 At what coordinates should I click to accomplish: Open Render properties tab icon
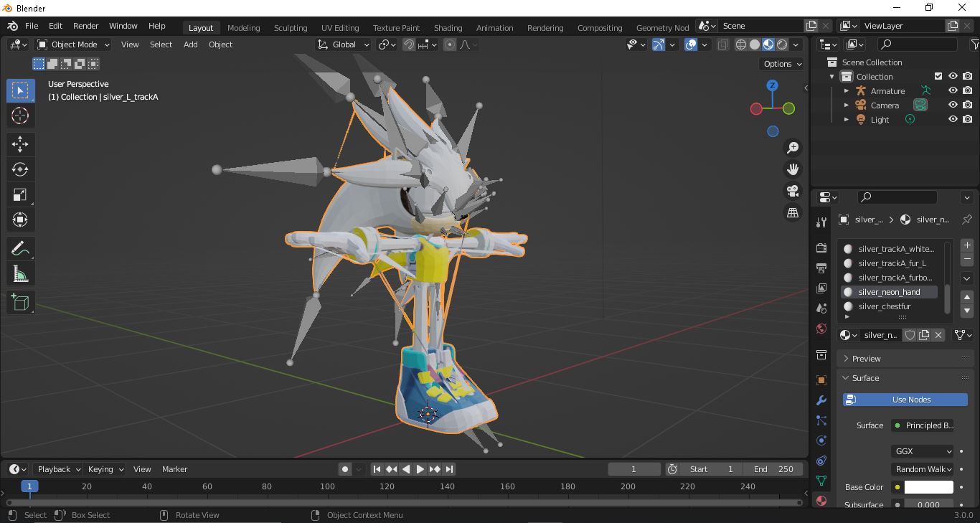pyautogui.click(x=821, y=248)
